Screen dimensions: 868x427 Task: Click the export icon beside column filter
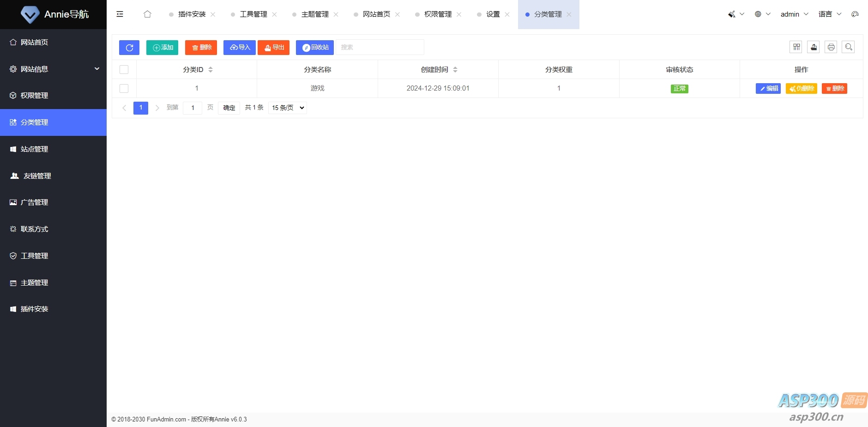pos(814,47)
